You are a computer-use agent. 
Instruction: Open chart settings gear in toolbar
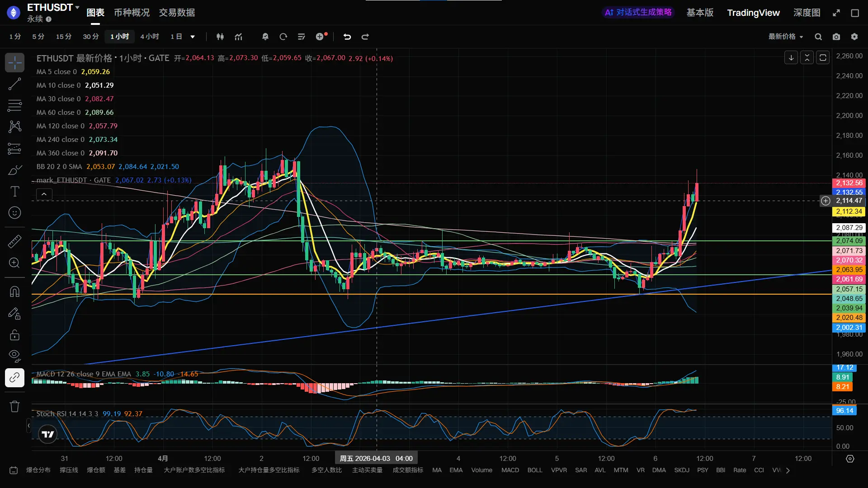pos(854,37)
